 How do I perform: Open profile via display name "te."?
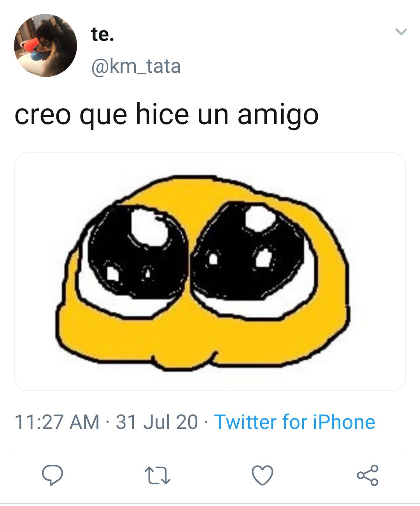click(103, 34)
